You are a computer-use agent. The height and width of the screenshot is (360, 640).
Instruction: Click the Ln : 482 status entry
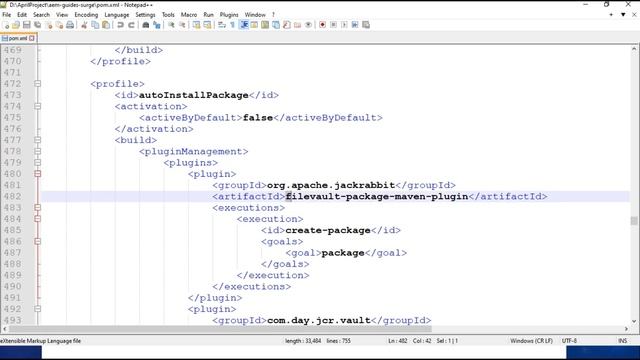tap(398, 341)
